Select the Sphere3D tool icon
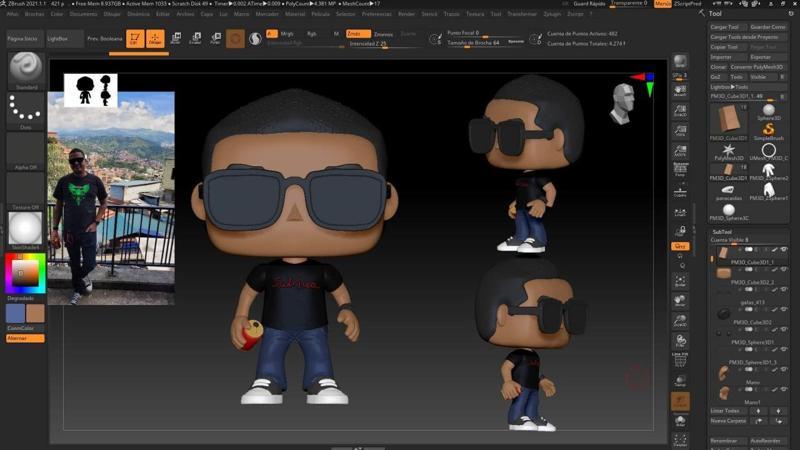This screenshot has width=800, height=450. [769, 110]
